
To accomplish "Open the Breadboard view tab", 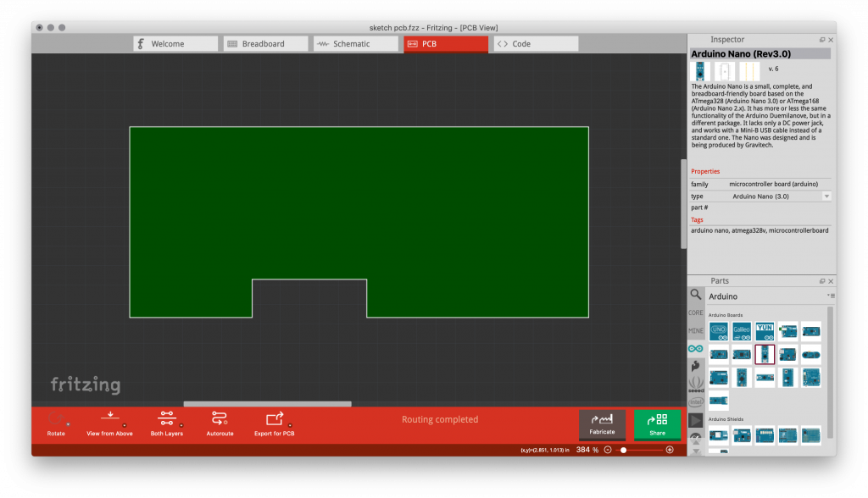I will tap(265, 44).
